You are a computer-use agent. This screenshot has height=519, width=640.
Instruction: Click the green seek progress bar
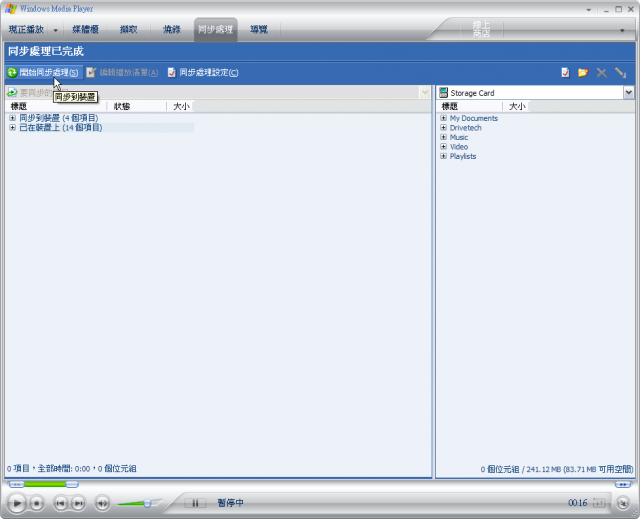click(45, 484)
